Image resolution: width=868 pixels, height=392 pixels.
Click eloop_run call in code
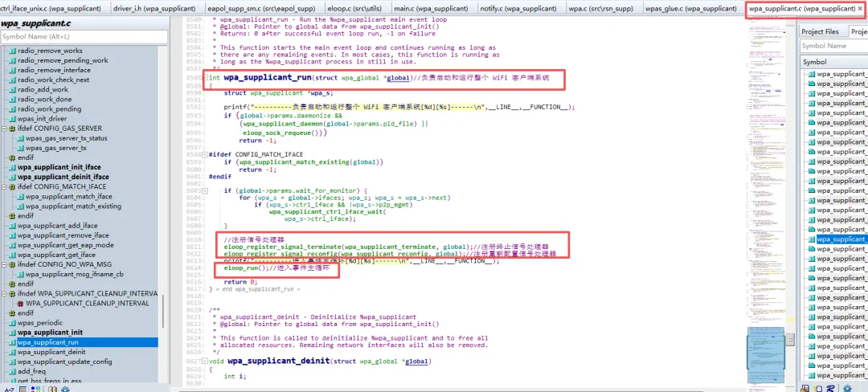tap(241, 267)
